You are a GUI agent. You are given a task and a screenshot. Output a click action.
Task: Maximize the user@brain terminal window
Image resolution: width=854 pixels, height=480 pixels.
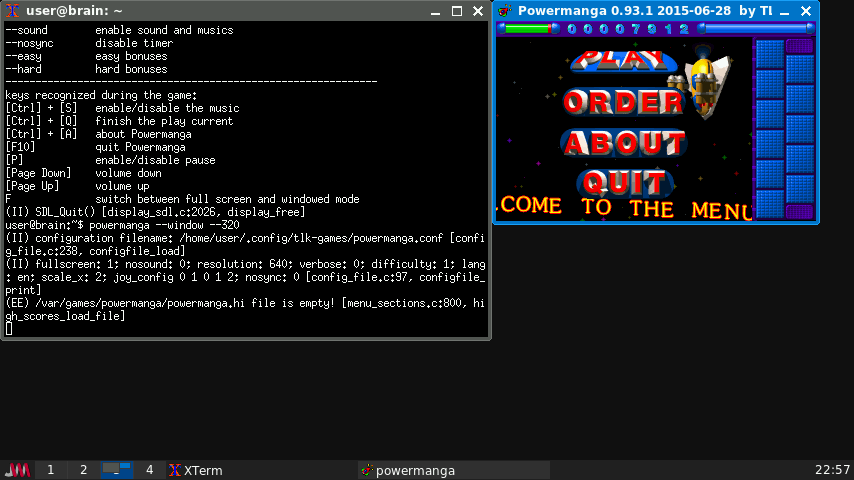tap(456, 11)
